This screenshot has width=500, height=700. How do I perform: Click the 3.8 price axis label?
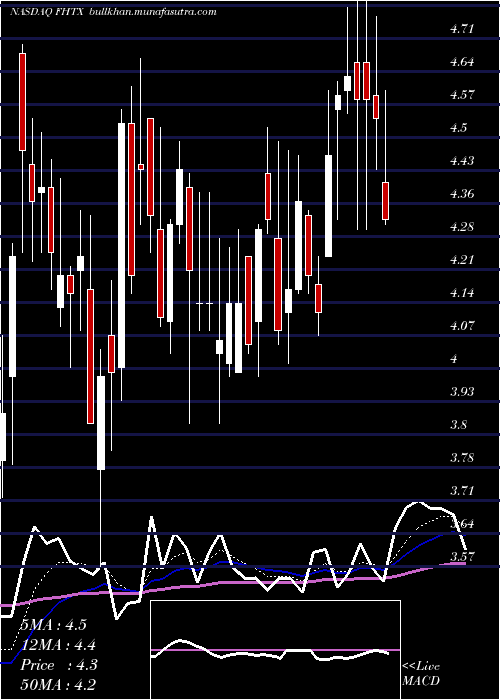coord(458,425)
